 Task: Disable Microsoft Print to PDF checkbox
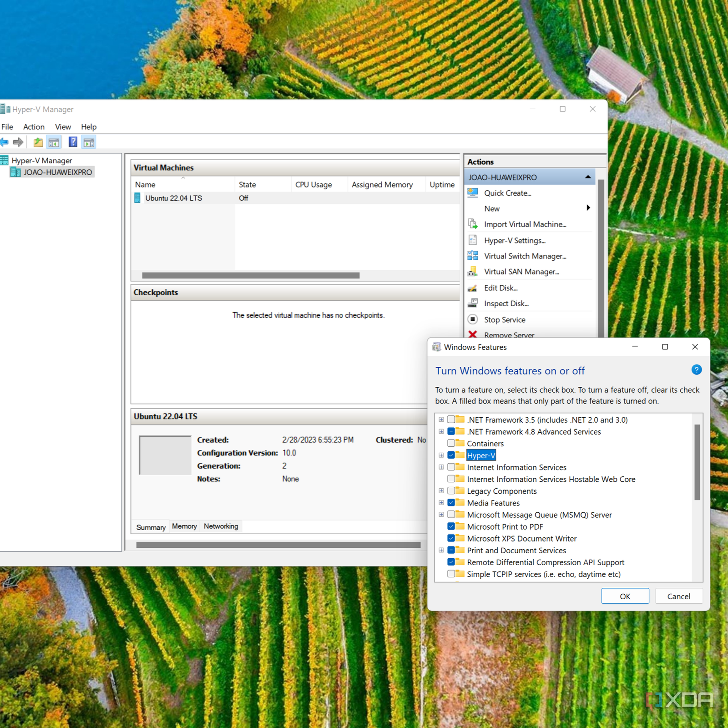click(451, 526)
